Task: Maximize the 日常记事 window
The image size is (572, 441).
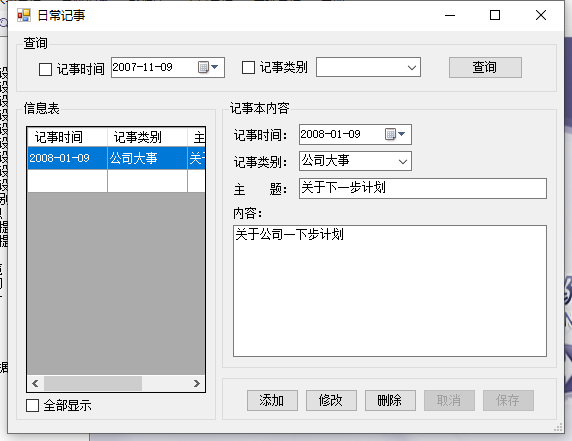Action: [x=495, y=15]
